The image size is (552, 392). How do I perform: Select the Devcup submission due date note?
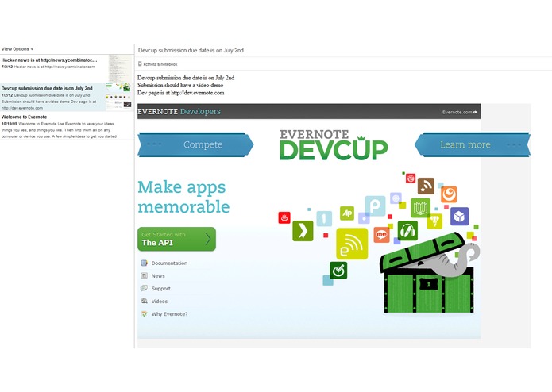point(67,98)
